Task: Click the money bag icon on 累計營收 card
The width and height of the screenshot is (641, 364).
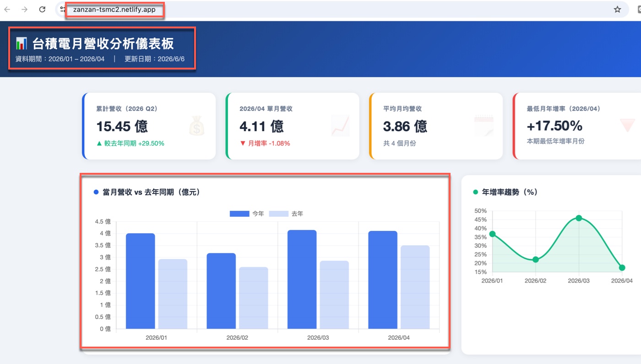Action: pos(197,126)
